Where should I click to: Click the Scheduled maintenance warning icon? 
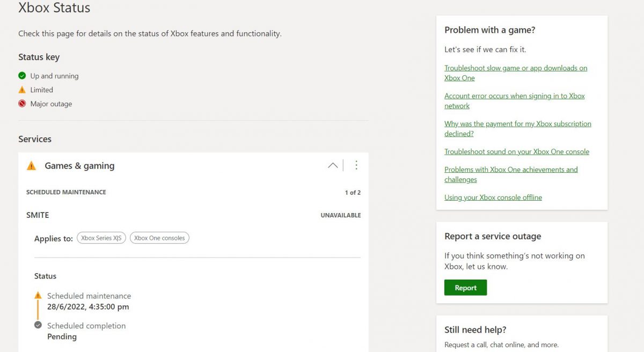[x=38, y=295]
